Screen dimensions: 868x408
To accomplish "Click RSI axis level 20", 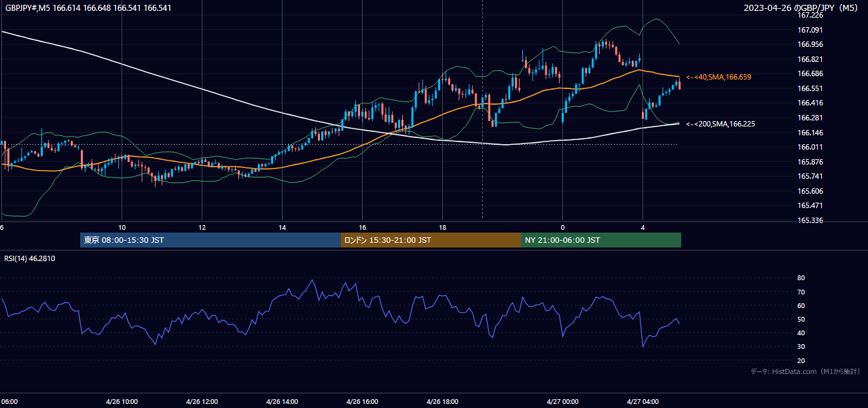I will 801,360.
